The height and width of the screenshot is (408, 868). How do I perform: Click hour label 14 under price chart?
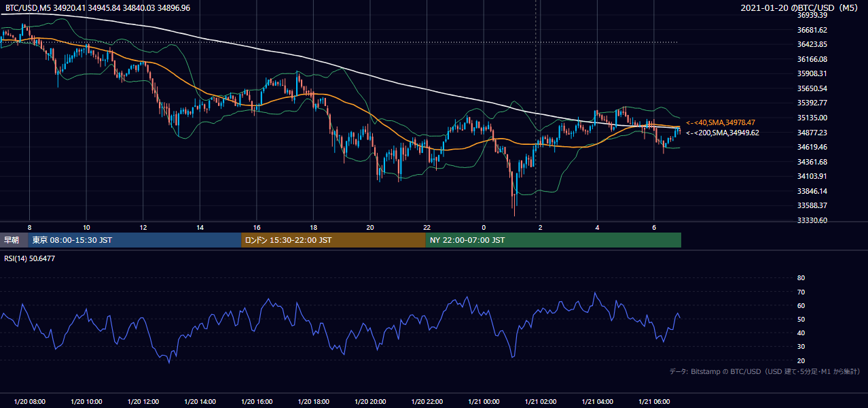(x=200, y=226)
